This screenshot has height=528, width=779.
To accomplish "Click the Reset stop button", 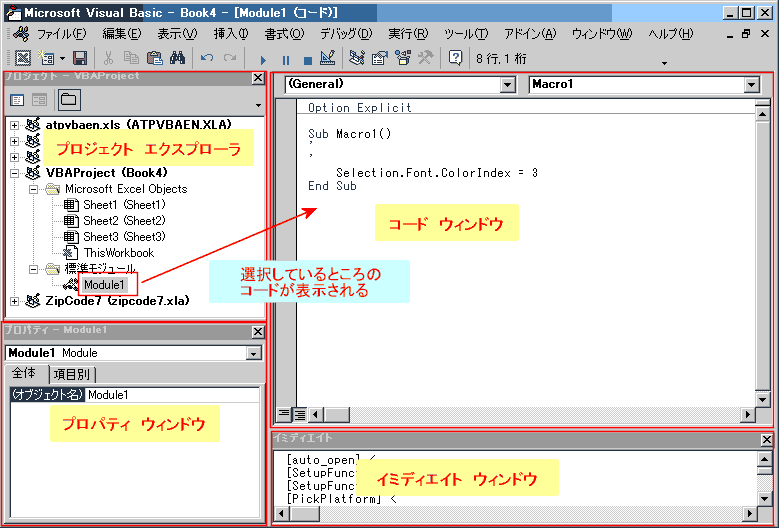I will [308, 60].
